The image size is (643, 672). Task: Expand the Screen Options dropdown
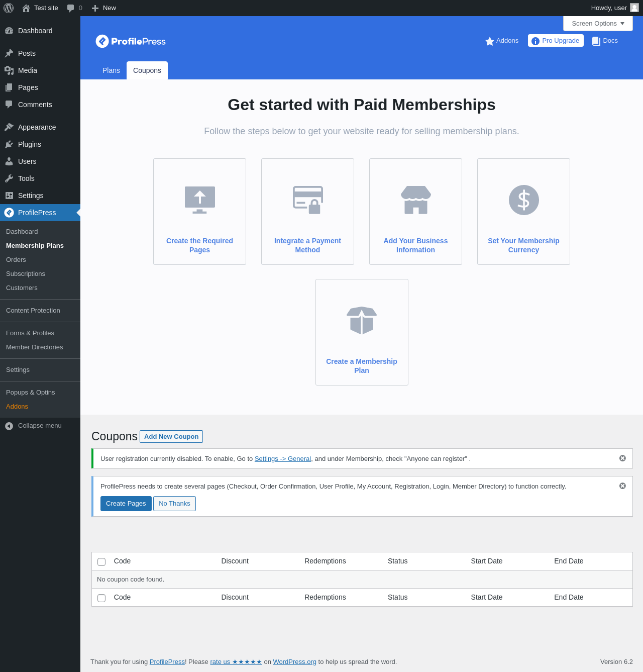pos(598,24)
